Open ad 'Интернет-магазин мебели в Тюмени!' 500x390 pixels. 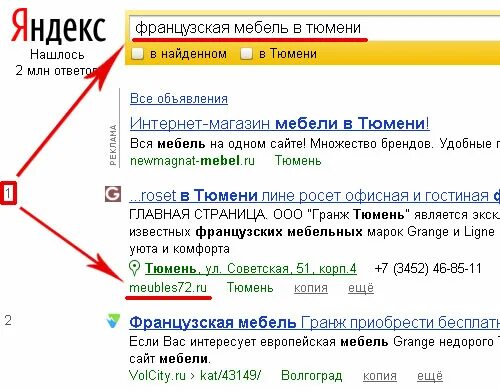pos(279,124)
